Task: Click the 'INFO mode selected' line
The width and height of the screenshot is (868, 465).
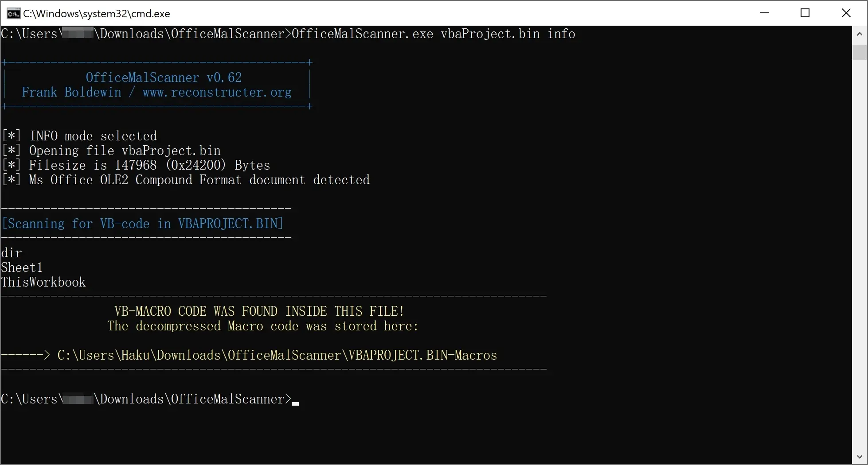Action: click(x=93, y=136)
